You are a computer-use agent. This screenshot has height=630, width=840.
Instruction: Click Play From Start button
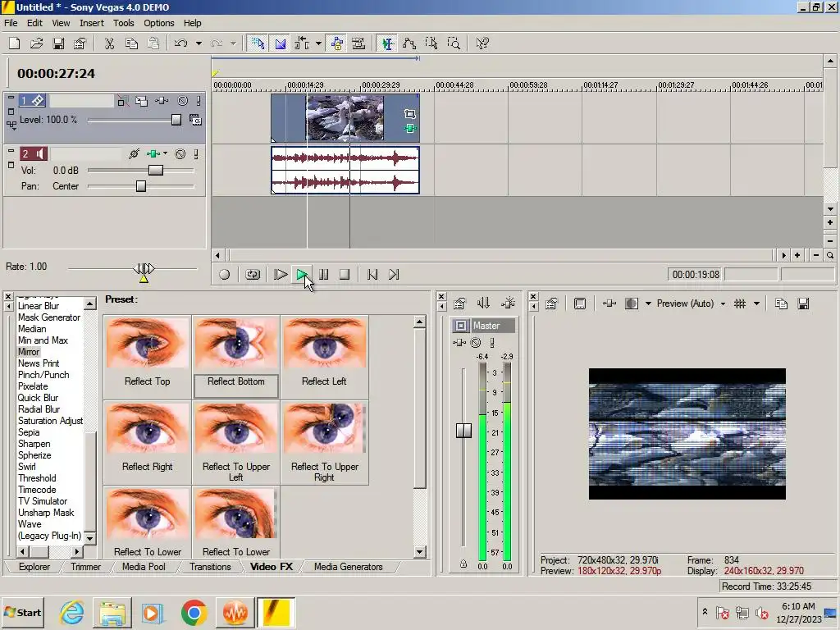click(281, 274)
